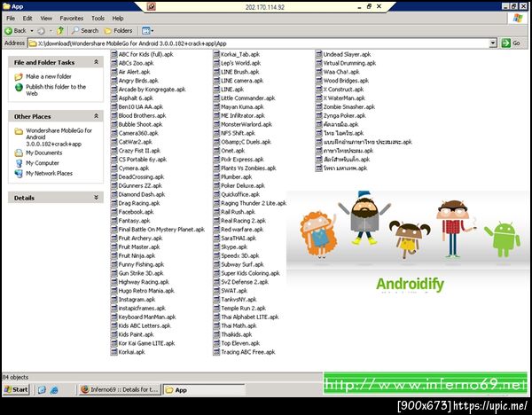The image size is (532, 415).
Task: Expand the Details panel
Action: click(x=96, y=198)
